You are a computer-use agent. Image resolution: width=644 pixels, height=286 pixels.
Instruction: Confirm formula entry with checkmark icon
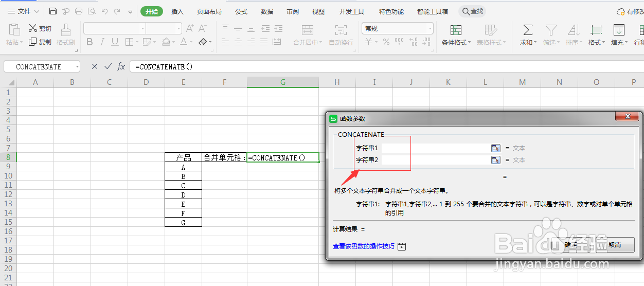pos(108,66)
